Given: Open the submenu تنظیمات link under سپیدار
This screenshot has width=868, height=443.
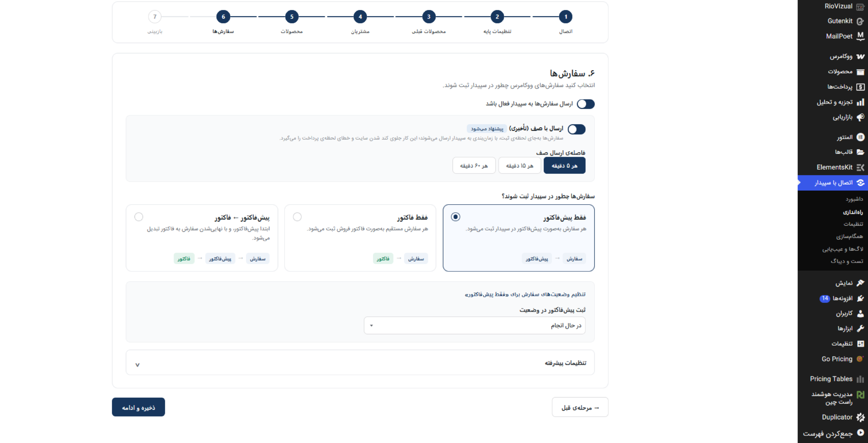Looking at the screenshot, I should tap(853, 224).
